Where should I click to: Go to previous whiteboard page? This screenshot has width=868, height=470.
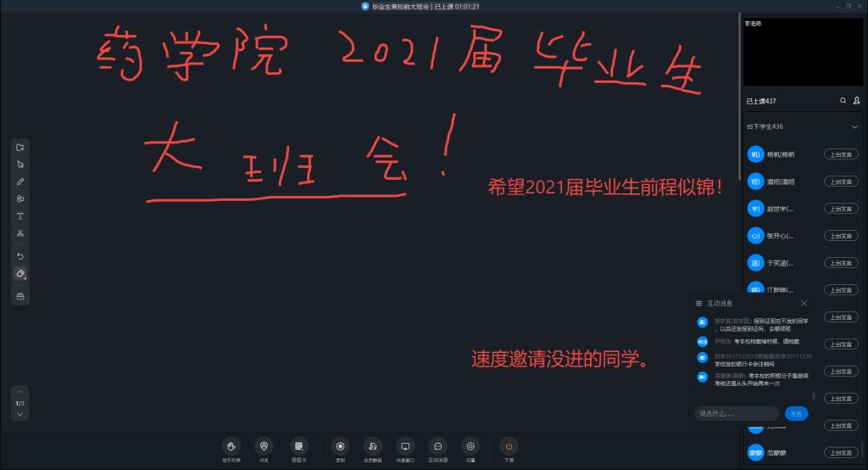pos(19,392)
